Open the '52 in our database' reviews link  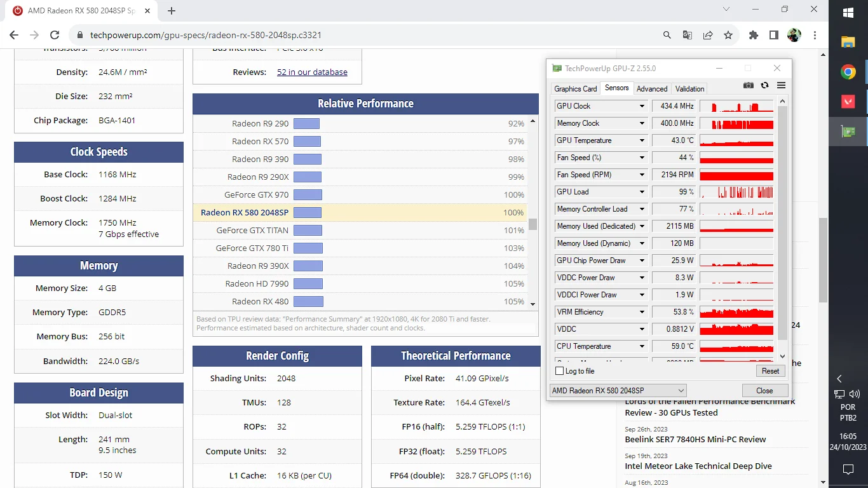pos(312,72)
